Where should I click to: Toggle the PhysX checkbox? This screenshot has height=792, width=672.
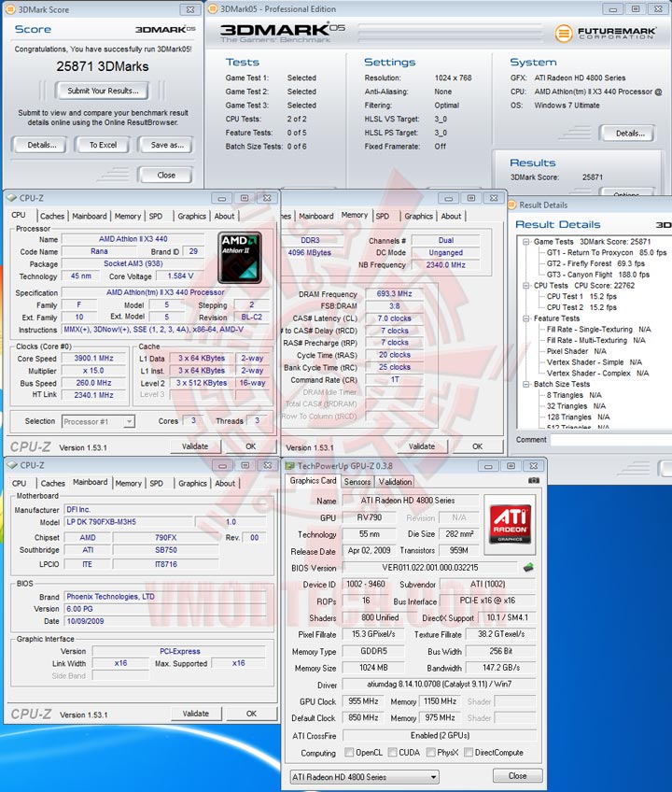click(430, 752)
